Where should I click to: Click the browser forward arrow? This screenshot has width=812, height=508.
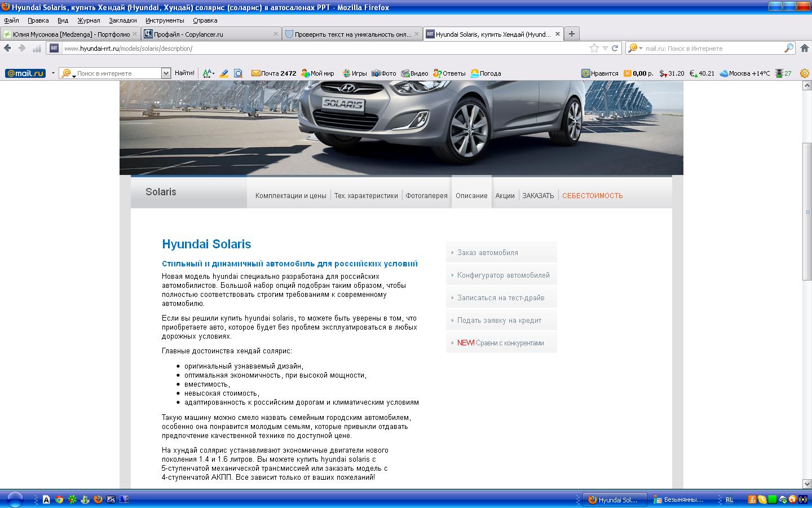(x=22, y=49)
